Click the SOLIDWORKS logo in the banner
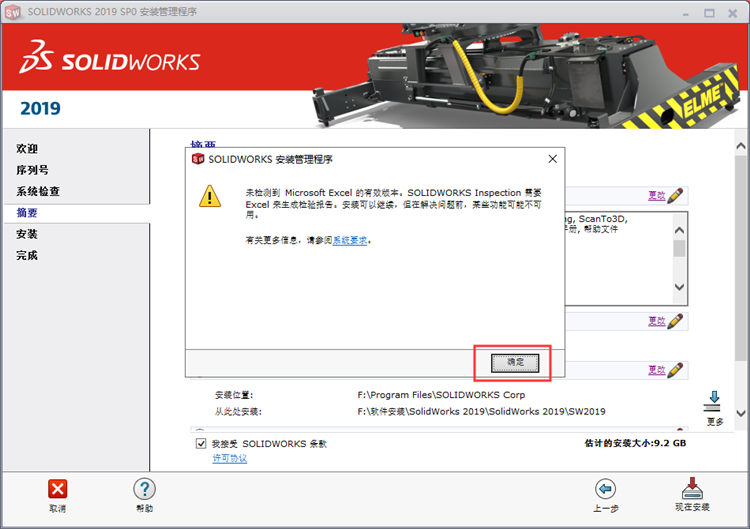Image resolution: width=750 pixels, height=529 pixels. [110, 57]
